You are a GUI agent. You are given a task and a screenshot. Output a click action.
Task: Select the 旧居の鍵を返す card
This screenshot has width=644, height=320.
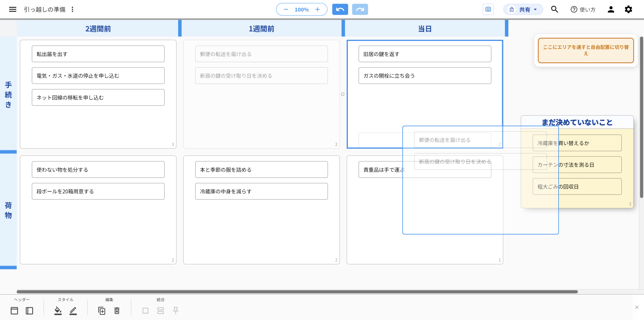click(425, 54)
